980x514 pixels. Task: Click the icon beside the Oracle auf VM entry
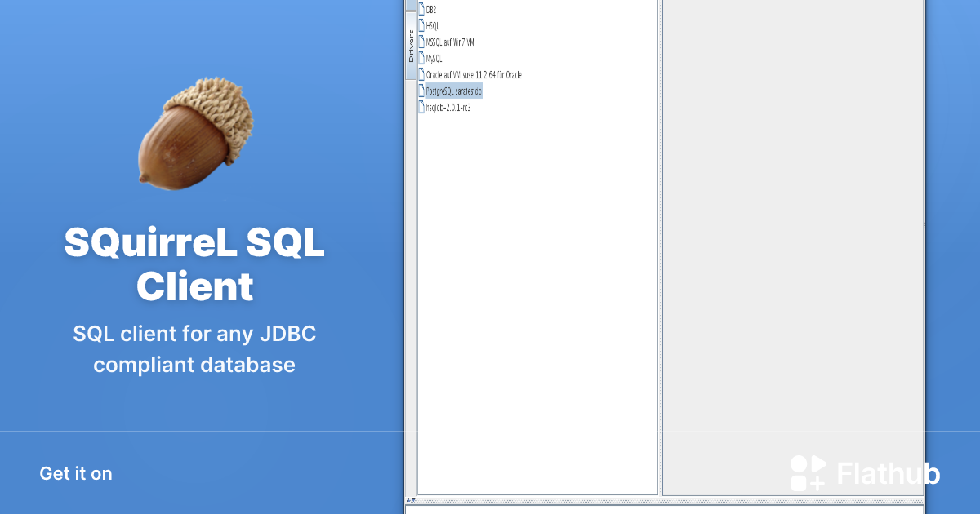tap(421, 74)
